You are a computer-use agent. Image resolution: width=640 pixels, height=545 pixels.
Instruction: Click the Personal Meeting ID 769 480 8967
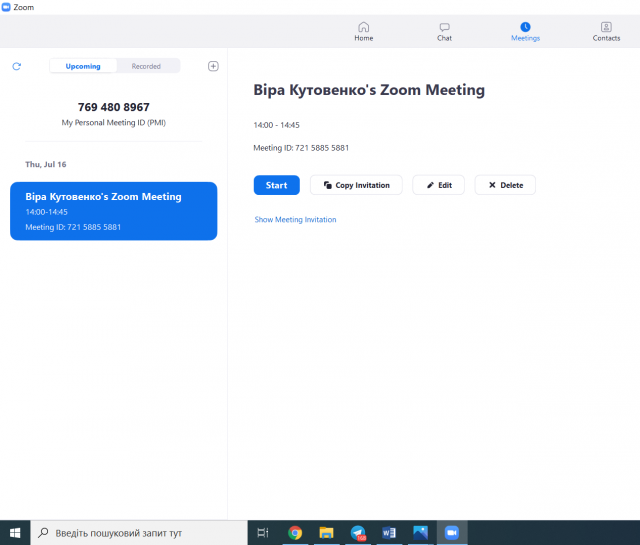point(113,107)
